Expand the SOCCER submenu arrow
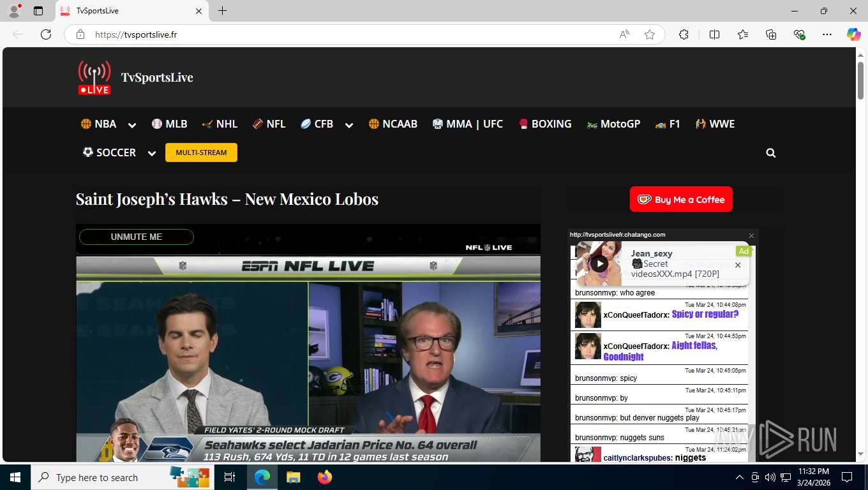 pyautogui.click(x=152, y=153)
